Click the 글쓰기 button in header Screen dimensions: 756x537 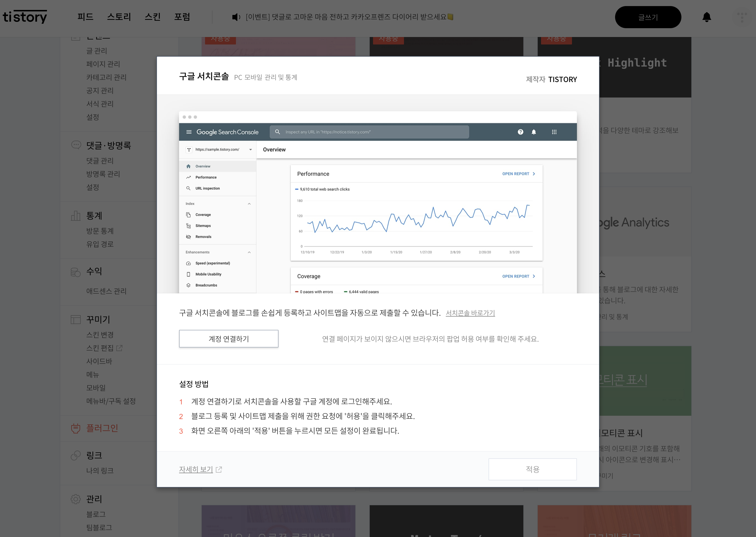point(647,17)
